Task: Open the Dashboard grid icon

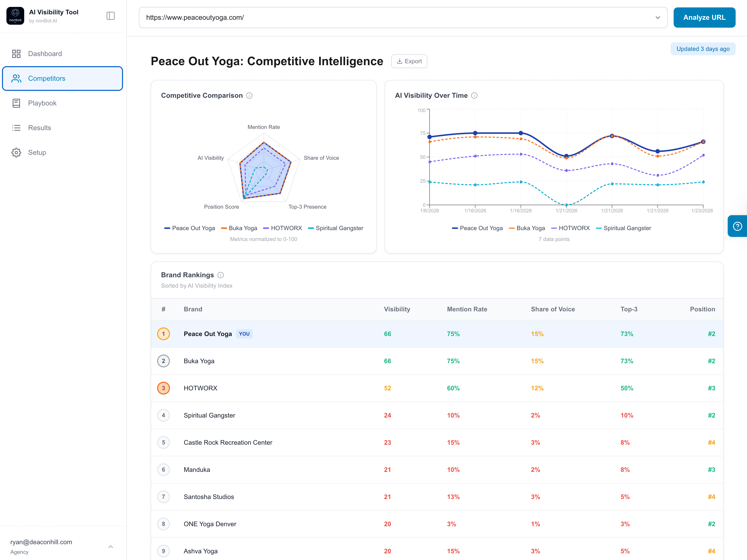Action: [16, 54]
